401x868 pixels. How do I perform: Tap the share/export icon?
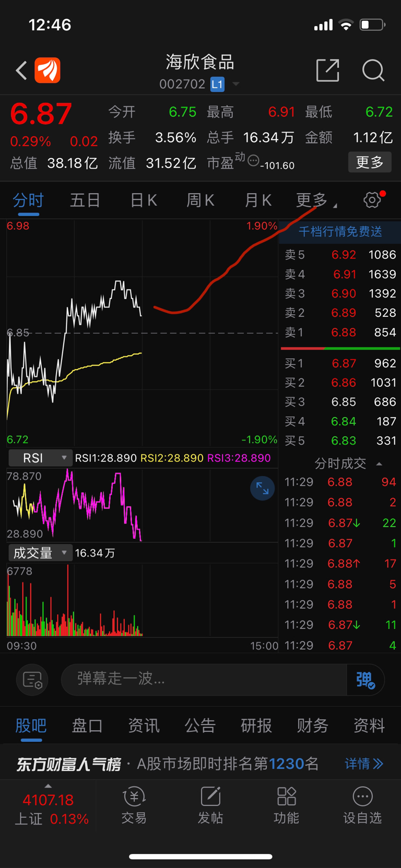[328, 70]
